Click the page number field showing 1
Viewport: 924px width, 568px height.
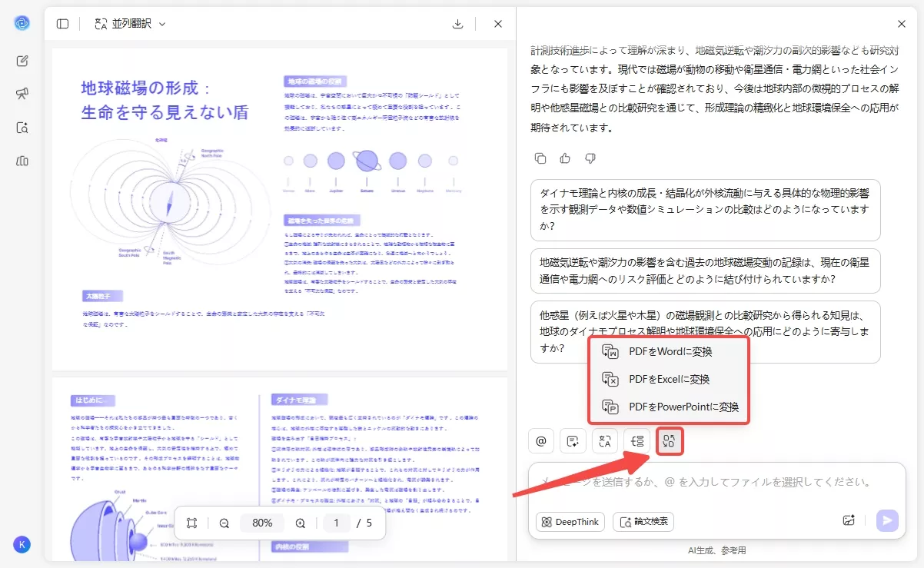pyautogui.click(x=336, y=523)
